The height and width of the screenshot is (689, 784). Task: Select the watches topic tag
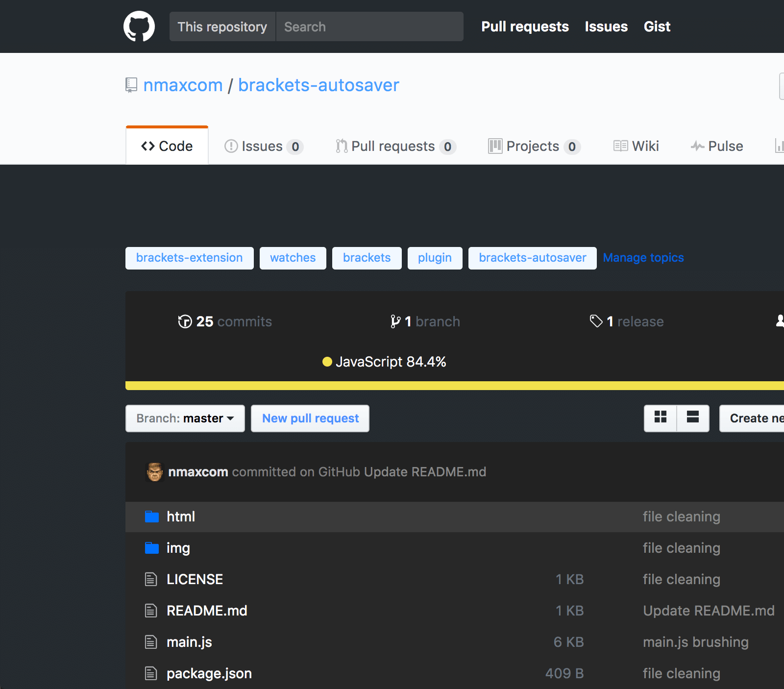click(293, 258)
